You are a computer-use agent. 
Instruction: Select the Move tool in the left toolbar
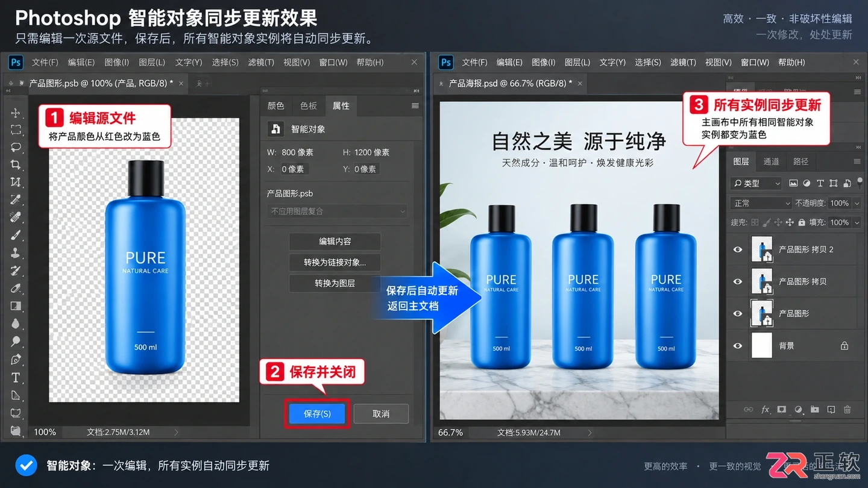(x=16, y=113)
